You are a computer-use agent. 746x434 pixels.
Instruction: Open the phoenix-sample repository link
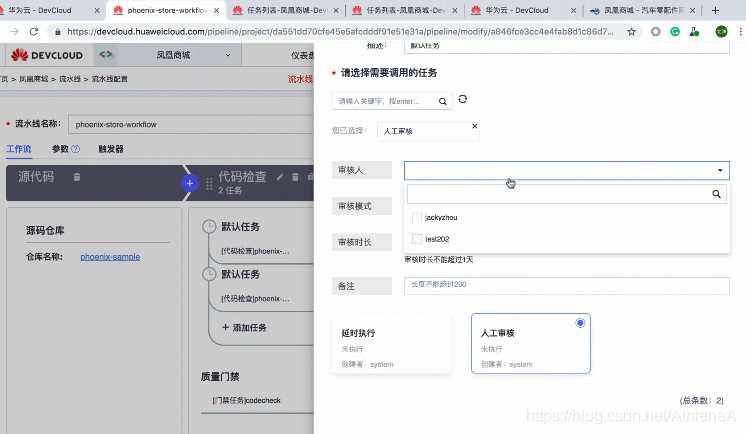tap(110, 257)
